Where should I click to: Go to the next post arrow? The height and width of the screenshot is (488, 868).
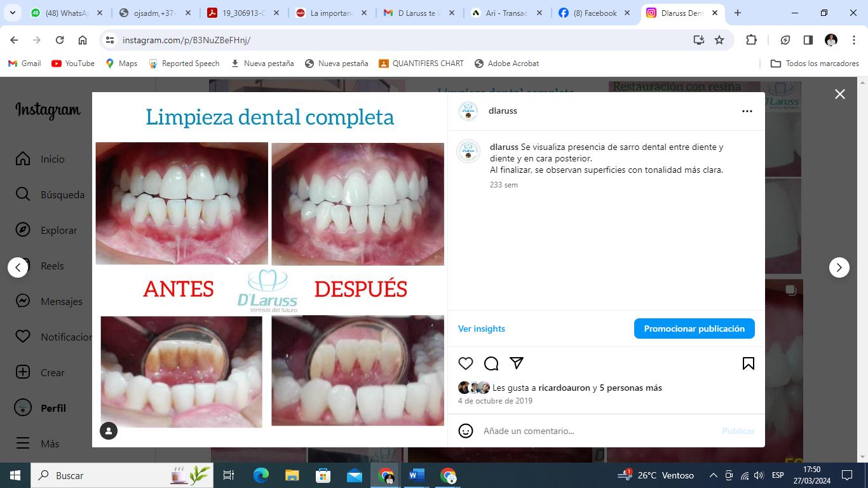[x=839, y=268]
